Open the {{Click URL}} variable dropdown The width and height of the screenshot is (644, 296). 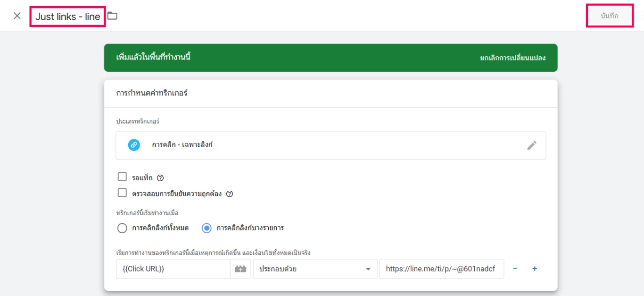[x=173, y=269]
